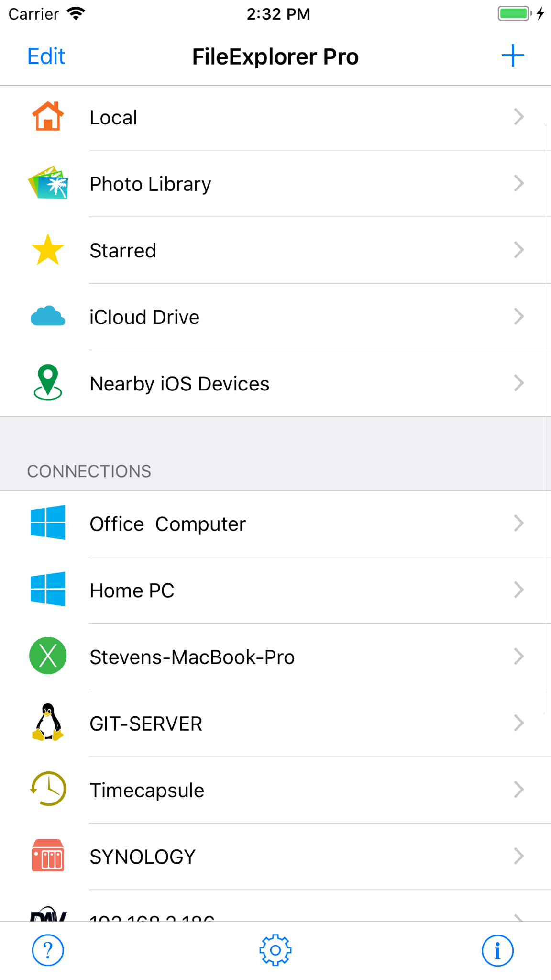Select the red SYNOLOGY NAS icon
Screen dimensions: 551x980
(48, 855)
